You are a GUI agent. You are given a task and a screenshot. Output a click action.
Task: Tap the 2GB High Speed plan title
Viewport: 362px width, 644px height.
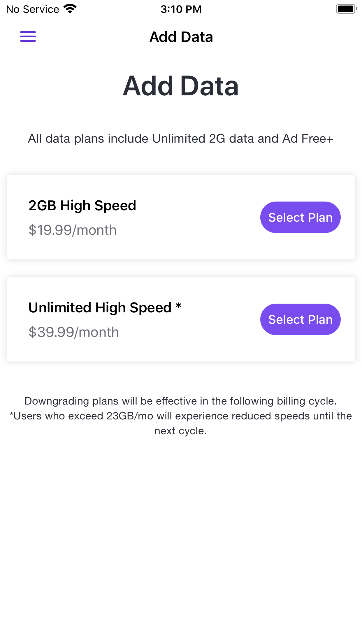point(82,206)
